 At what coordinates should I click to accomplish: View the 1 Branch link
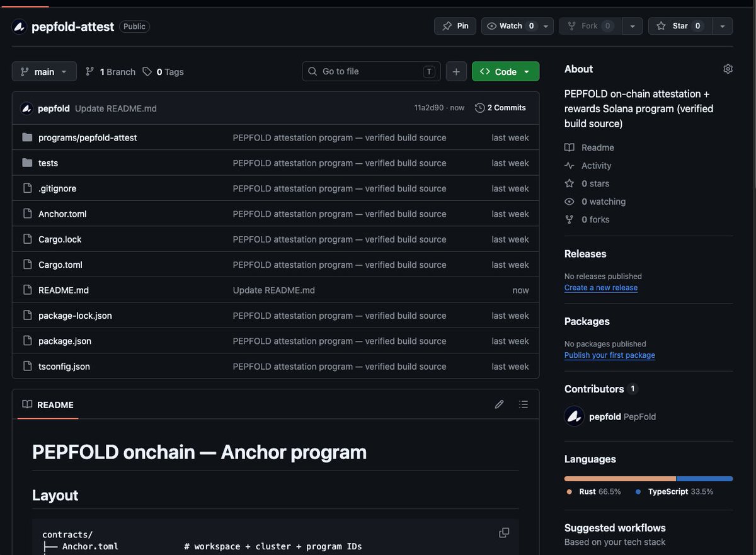click(x=110, y=72)
